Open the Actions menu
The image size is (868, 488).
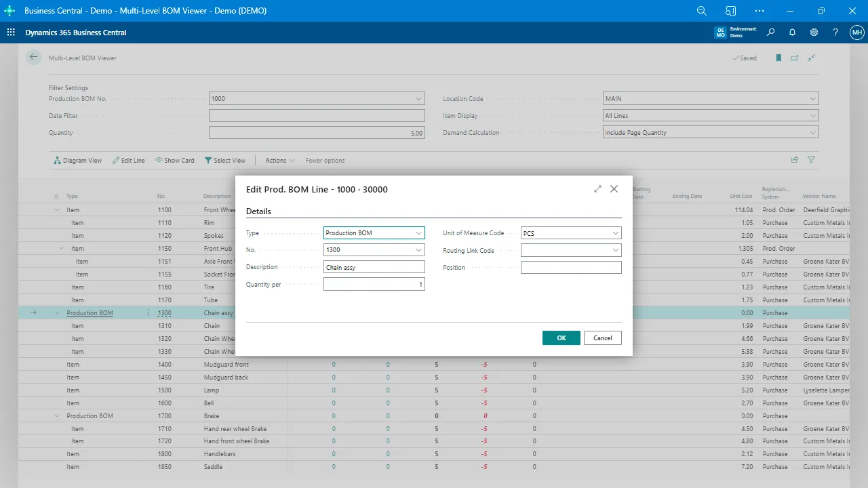(x=279, y=161)
